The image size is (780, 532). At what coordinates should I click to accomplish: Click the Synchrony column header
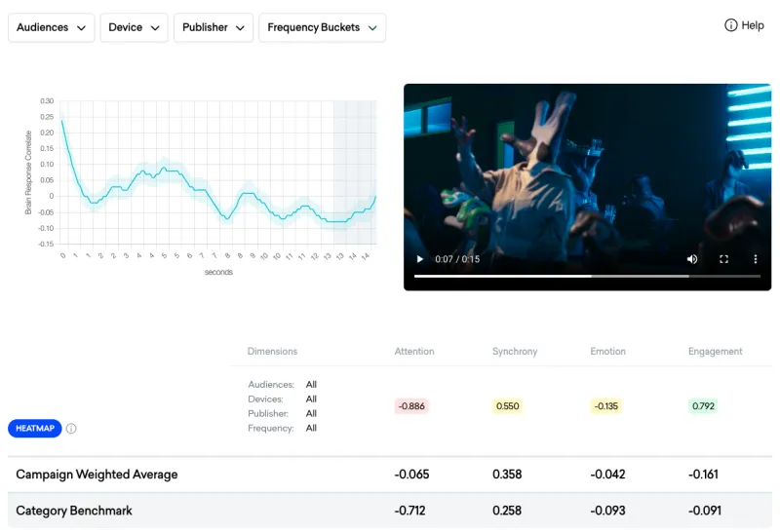click(515, 352)
